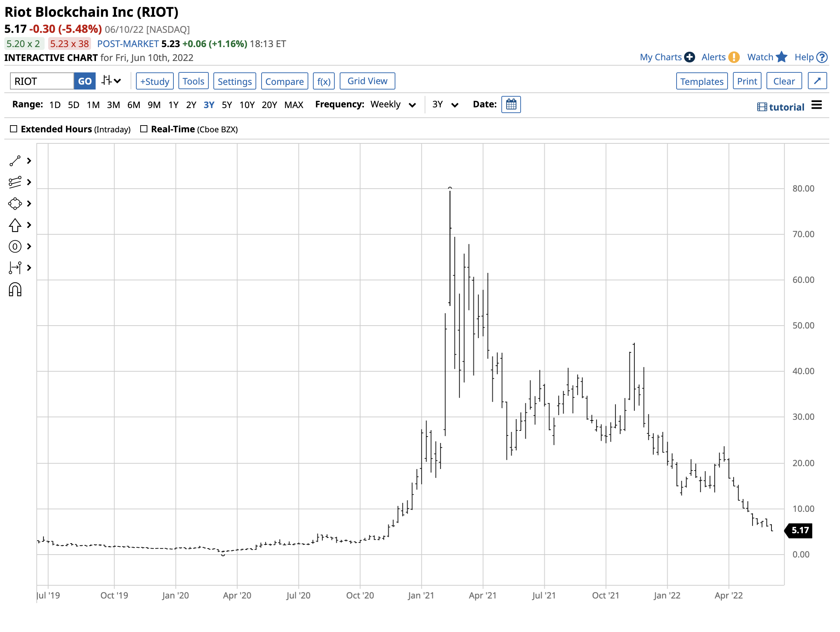Select the 1M range
The width and height of the screenshot is (840, 632).
pos(93,105)
